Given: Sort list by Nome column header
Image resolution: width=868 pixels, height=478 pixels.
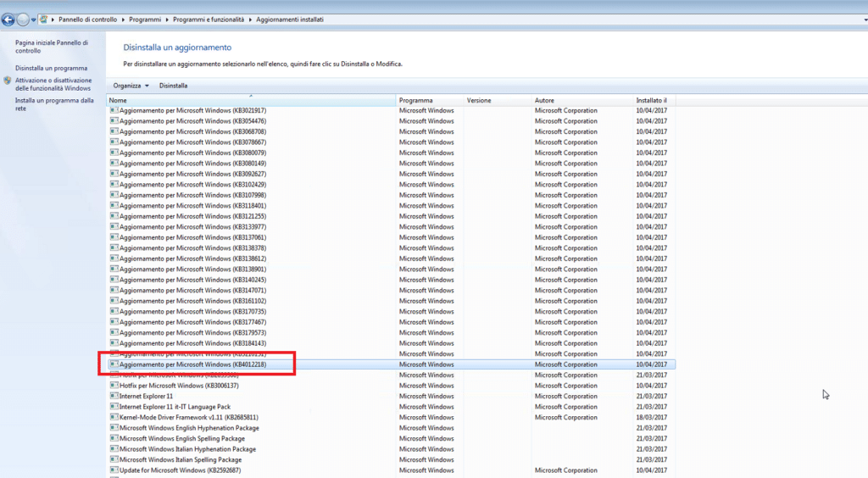Looking at the screenshot, I should pos(251,100).
